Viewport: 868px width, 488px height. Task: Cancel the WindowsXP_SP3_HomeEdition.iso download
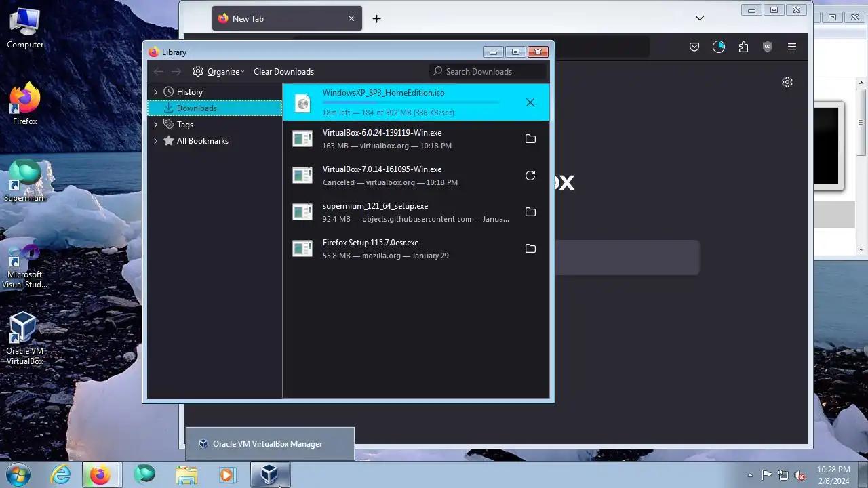click(x=530, y=102)
